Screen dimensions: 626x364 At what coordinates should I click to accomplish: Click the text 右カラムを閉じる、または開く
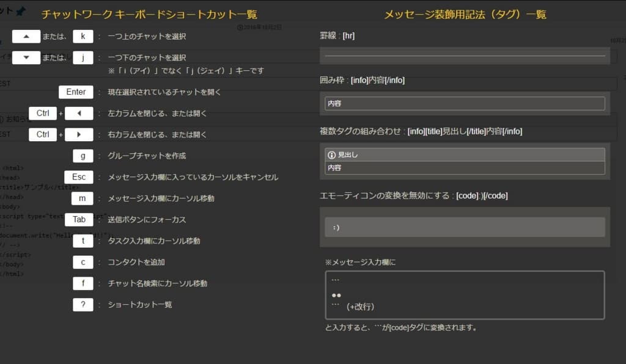pos(157,134)
